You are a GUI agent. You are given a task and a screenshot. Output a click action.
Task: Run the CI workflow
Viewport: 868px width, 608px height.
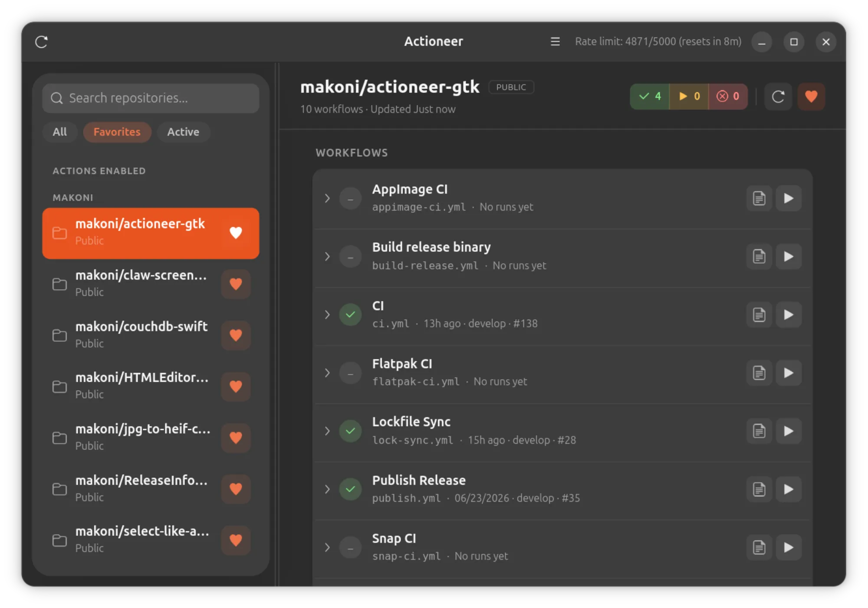(789, 315)
